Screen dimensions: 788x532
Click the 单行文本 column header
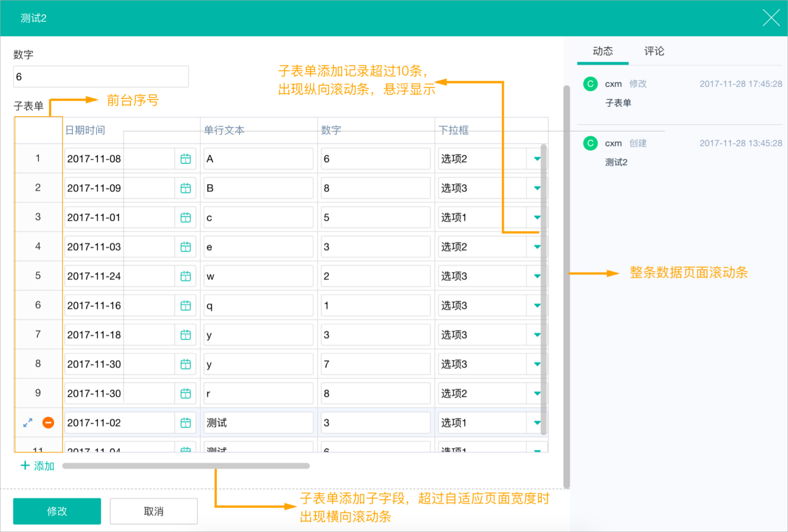tap(224, 130)
